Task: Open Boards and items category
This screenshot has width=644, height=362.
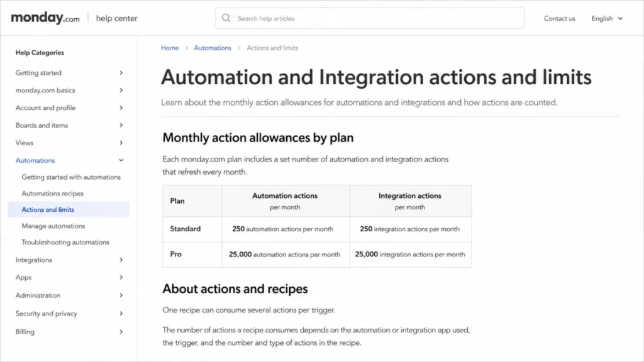Action: coord(42,125)
